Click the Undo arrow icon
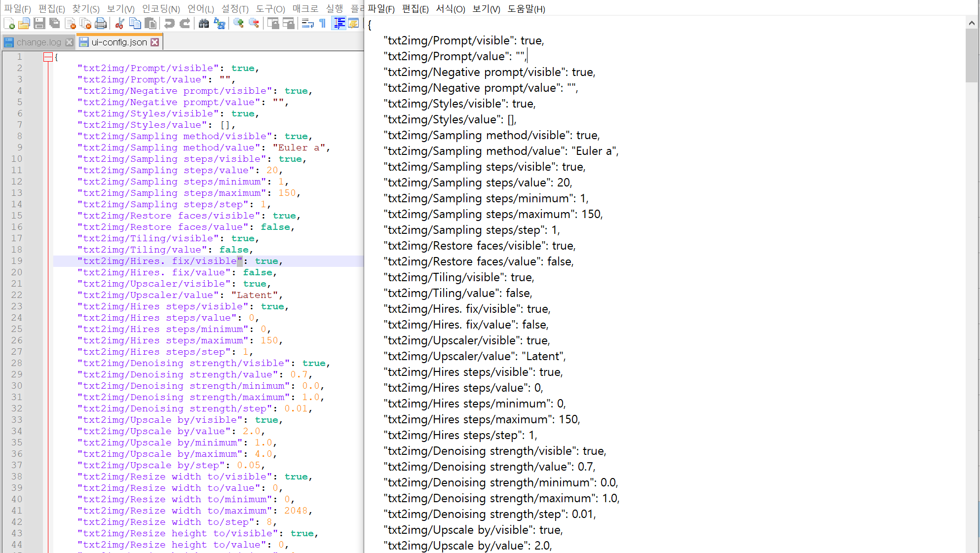 (x=169, y=23)
